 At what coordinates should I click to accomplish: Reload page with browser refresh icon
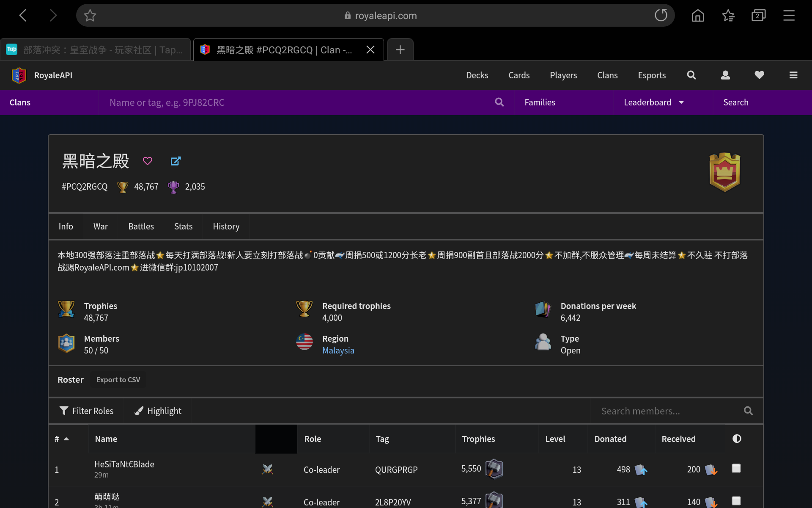pos(661,16)
